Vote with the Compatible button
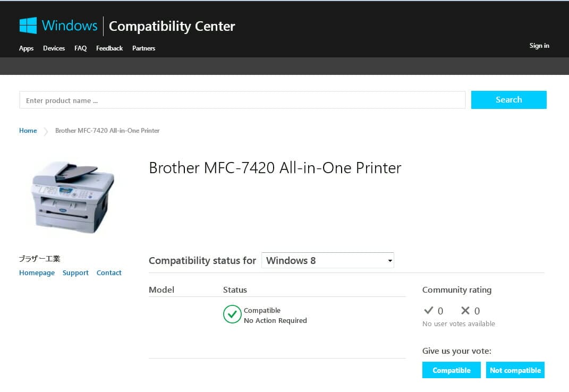The height and width of the screenshot is (392, 569). click(452, 370)
